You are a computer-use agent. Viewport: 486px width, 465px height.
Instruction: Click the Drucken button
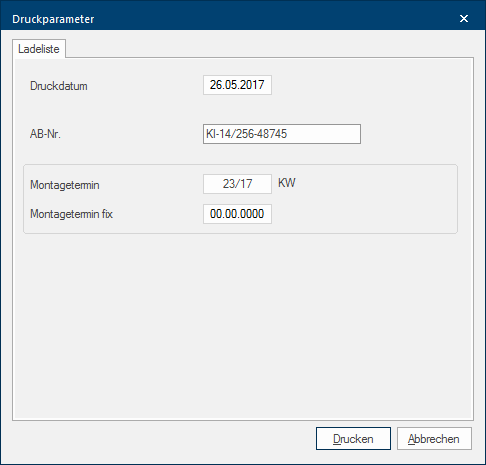[x=353, y=439]
